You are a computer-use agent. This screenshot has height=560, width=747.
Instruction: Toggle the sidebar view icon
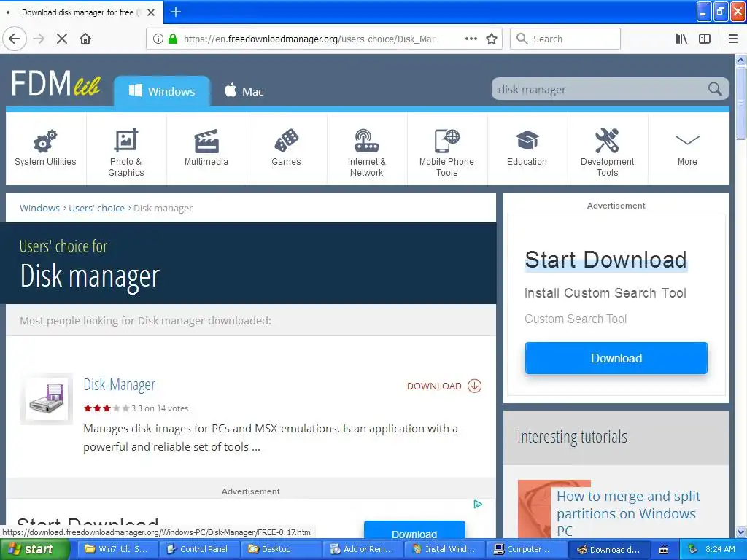pos(705,39)
